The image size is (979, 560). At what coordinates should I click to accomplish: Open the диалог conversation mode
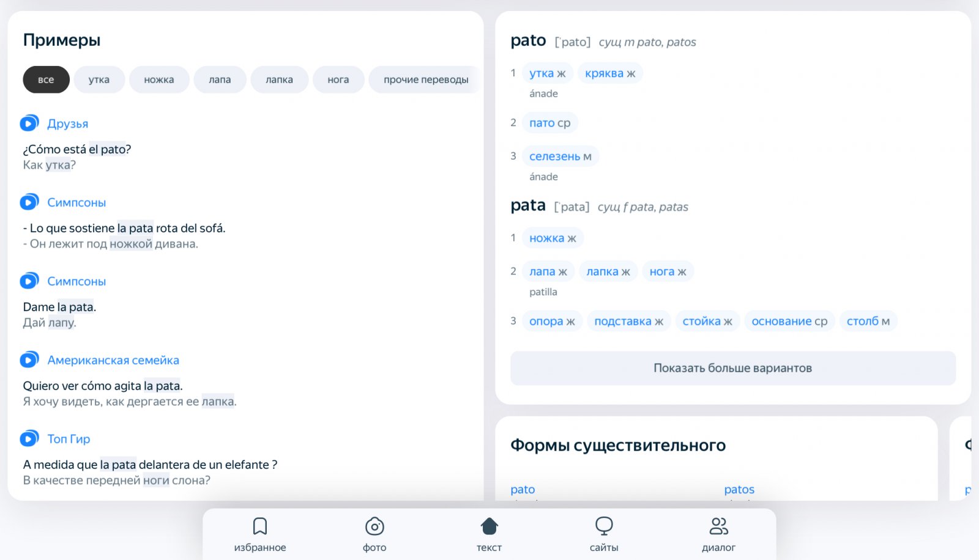tap(718, 526)
